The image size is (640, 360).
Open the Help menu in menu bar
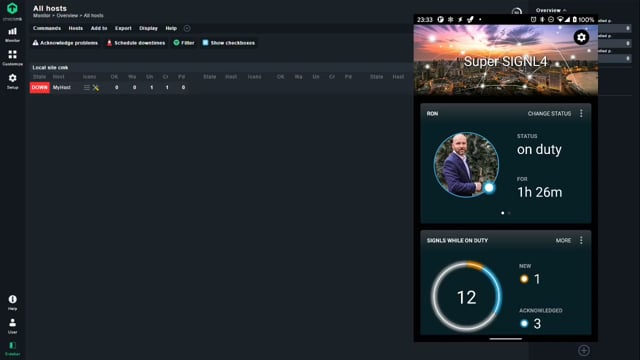pyautogui.click(x=171, y=28)
